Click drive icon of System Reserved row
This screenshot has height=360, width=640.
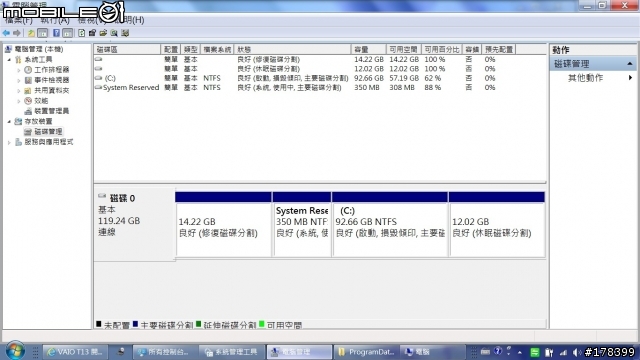coord(98,87)
